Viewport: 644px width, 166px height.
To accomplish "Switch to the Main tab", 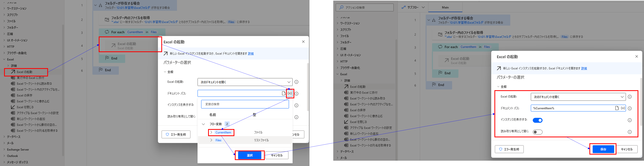I will point(445,8).
